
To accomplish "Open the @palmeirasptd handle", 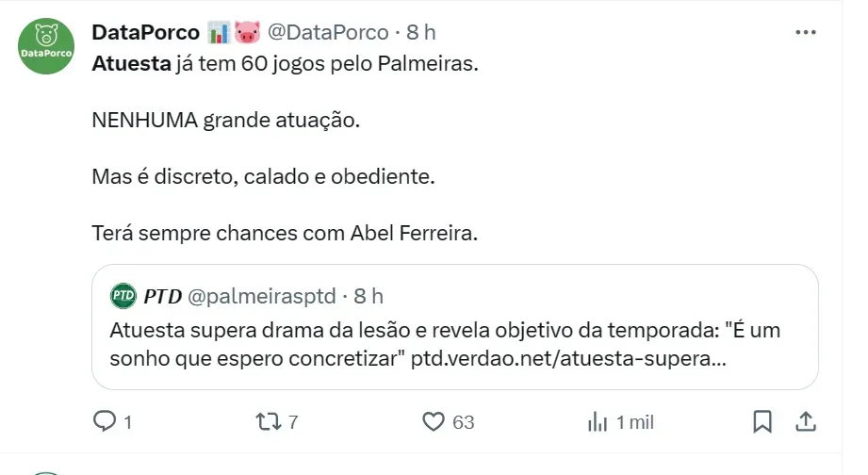I will (262, 296).
